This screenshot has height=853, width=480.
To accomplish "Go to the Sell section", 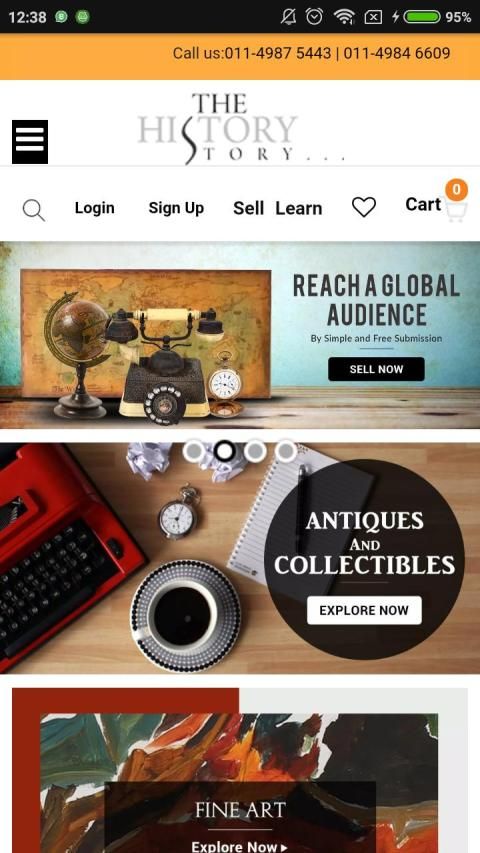I will 249,208.
